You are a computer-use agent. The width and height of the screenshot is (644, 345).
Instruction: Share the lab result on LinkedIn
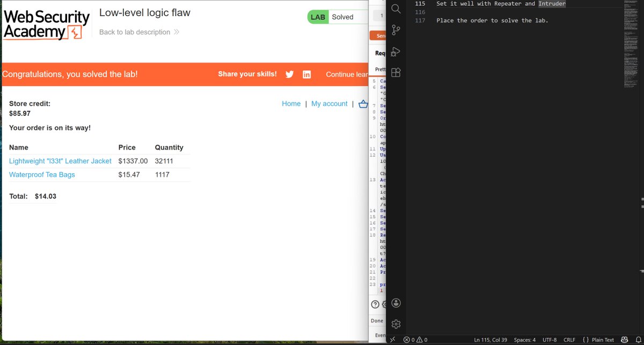306,75
